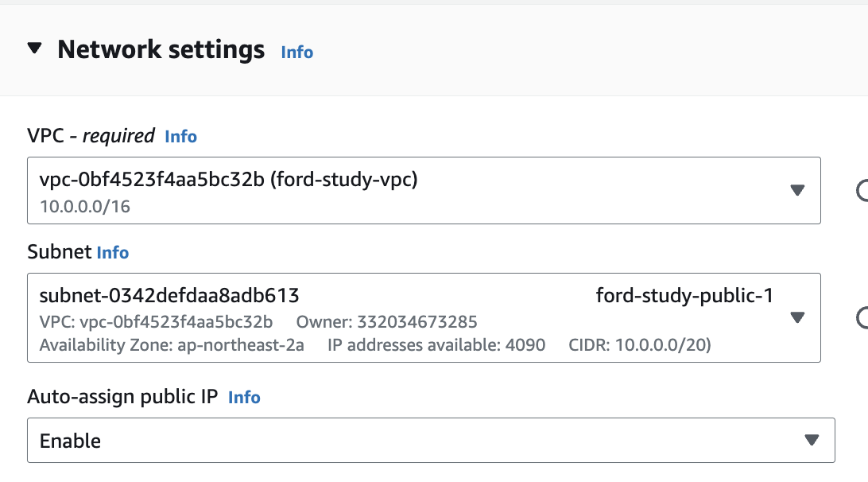Click the Info link next to VPC - required

[180, 136]
